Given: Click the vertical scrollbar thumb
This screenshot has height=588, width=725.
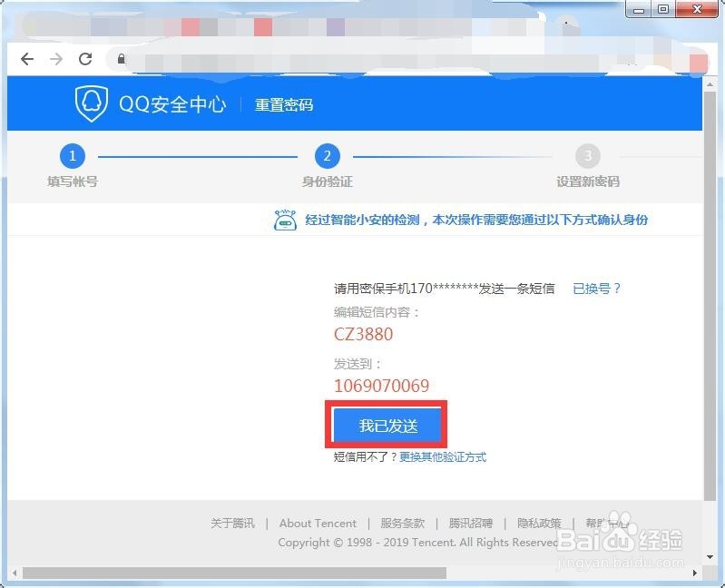Looking at the screenshot, I should click(x=710, y=296).
